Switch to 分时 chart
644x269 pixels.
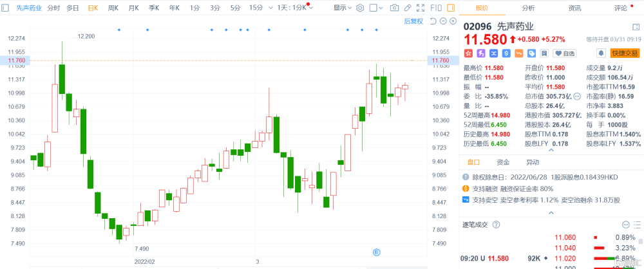click(x=53, y=8)
